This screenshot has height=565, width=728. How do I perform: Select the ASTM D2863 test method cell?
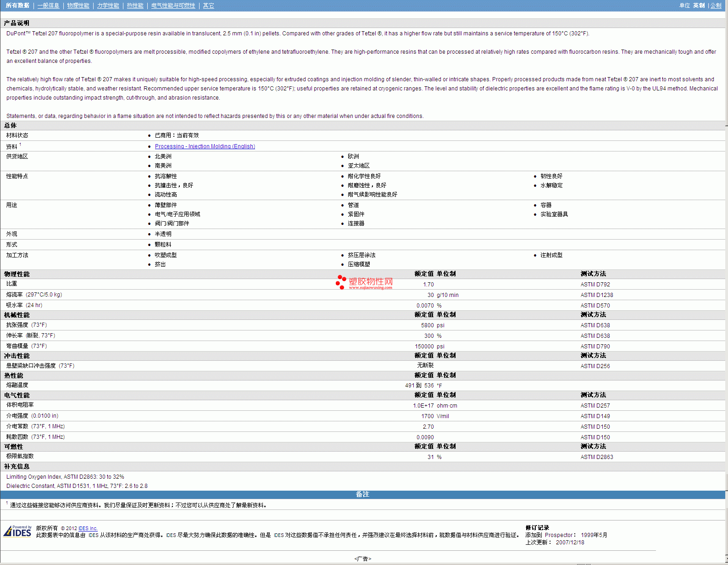pyautogui.click(x=596, y=457)
